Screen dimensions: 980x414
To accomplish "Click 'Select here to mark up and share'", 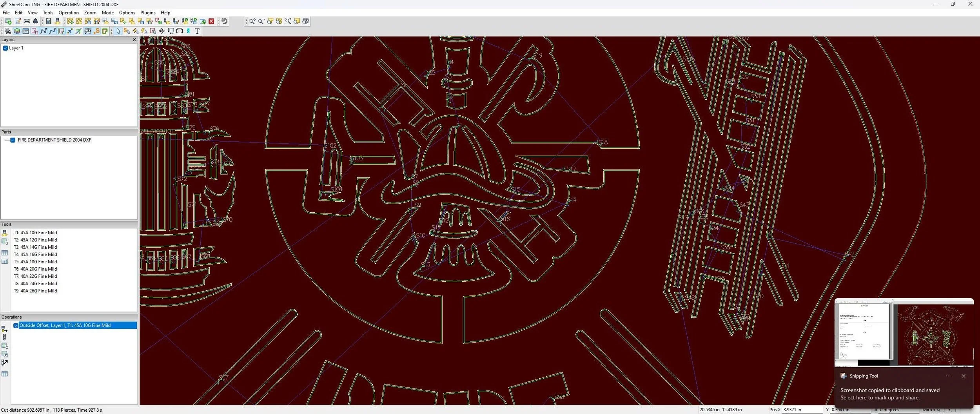I will click(x=880, y=398).
